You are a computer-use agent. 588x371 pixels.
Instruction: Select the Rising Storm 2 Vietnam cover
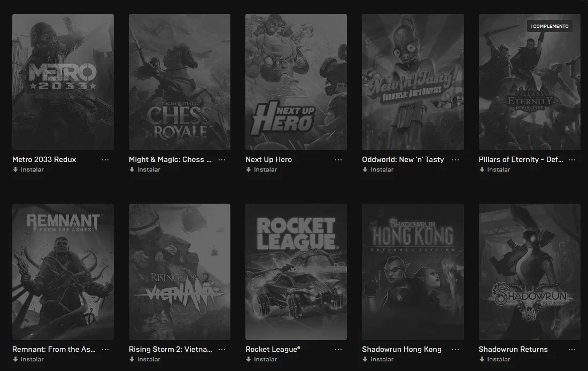180,272
